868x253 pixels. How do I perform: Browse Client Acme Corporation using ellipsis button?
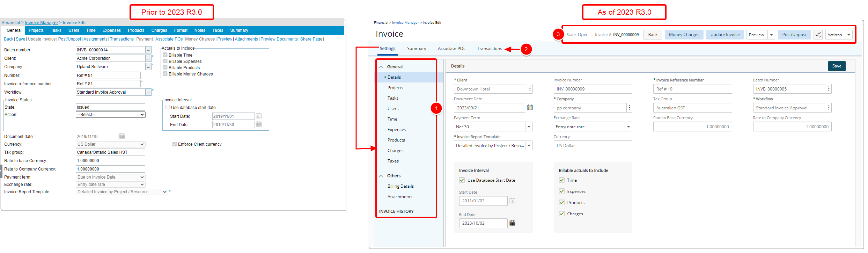[149, 58]
